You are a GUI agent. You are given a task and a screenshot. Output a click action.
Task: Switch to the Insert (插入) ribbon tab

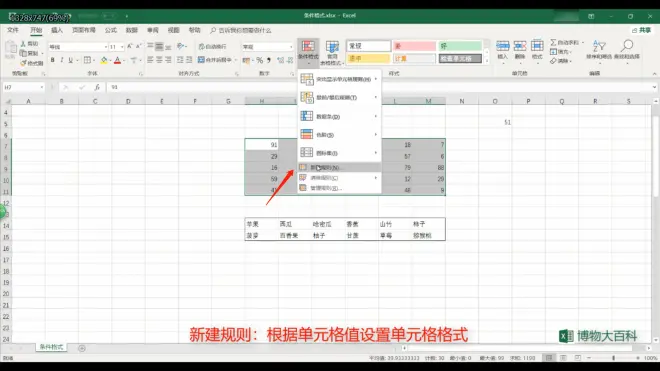(x=57, y=30)
